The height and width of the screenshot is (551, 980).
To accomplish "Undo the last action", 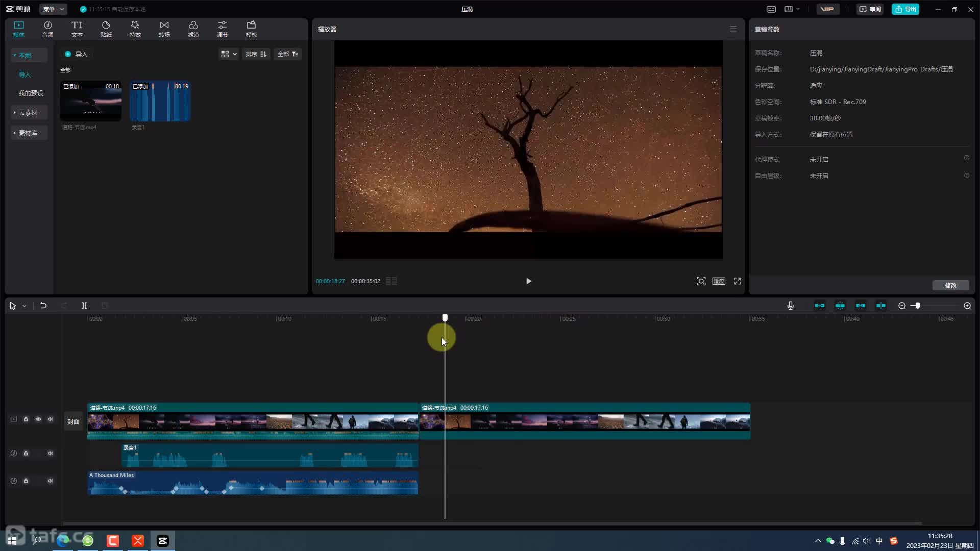I will pyautogui.click(x=43, y=306).
